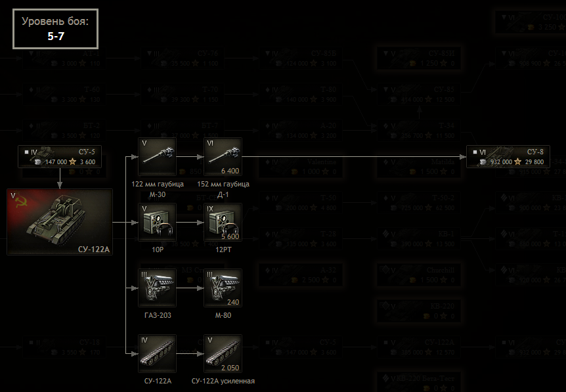
Task: Pick the 12РТ radio module icon
Action: point(223,223)
